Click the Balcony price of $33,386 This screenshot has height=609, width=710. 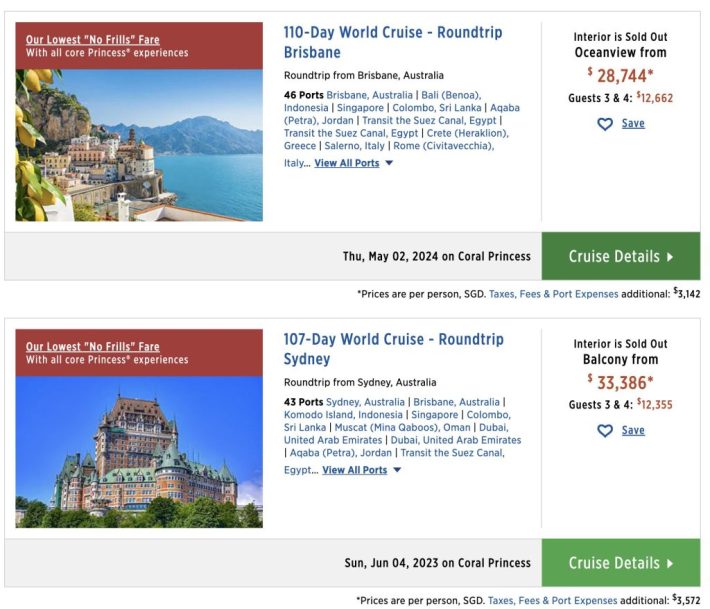click(x=620, y=381)
